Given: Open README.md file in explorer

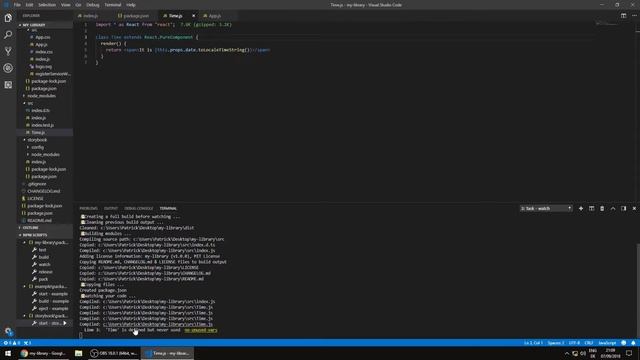Looking at the screenshot, I should click(x=39, y=220).
